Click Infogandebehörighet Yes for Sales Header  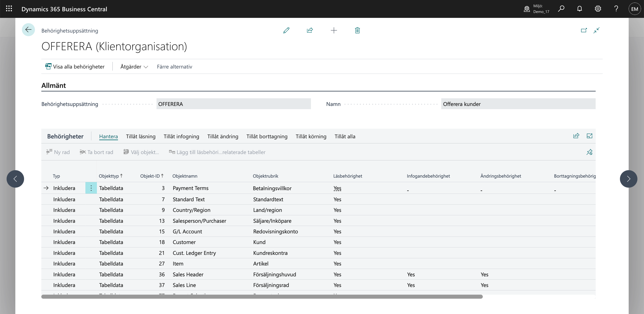[x=411, y=274]
